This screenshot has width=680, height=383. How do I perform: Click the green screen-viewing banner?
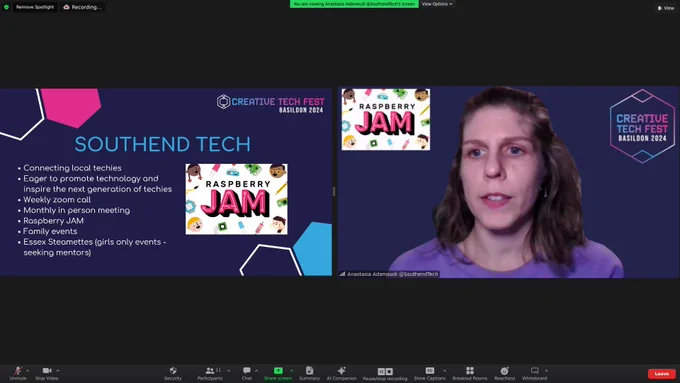(354, 4)
